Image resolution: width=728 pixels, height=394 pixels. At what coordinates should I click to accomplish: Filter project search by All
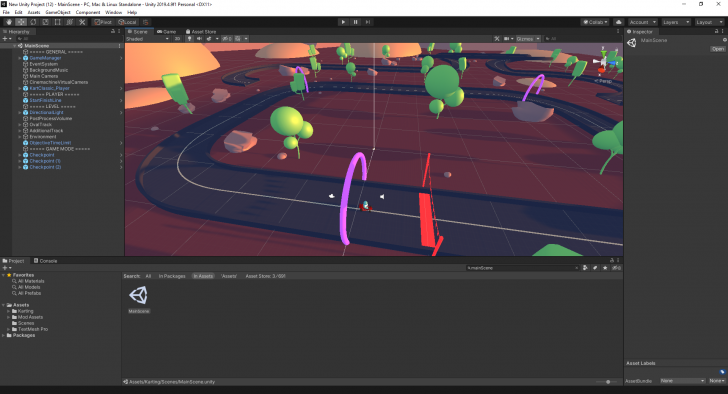point(148,276)
